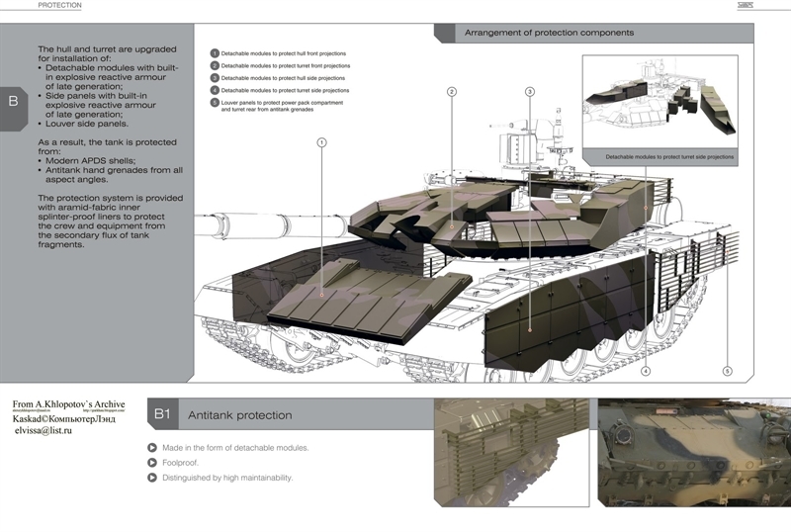Click the 'Foolproof.' text

[x=181, y=463]
